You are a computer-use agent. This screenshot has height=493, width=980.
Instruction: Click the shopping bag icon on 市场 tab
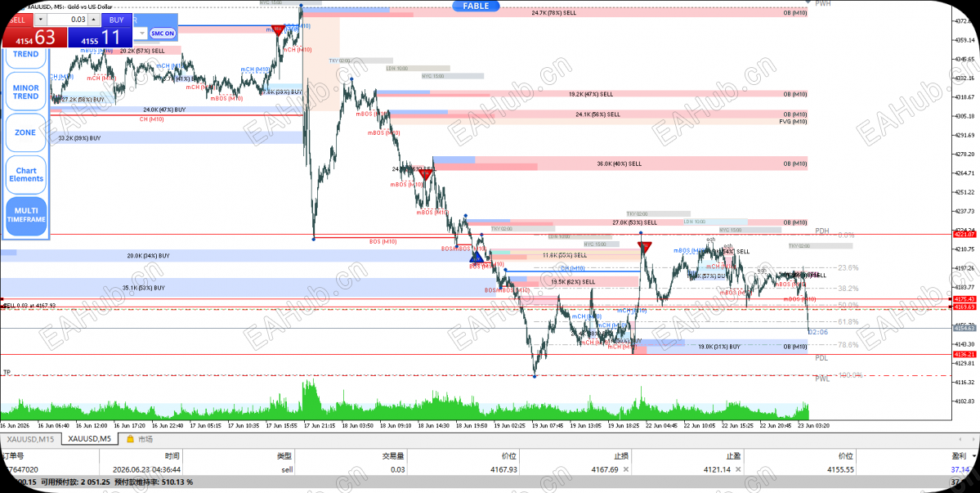131,439
